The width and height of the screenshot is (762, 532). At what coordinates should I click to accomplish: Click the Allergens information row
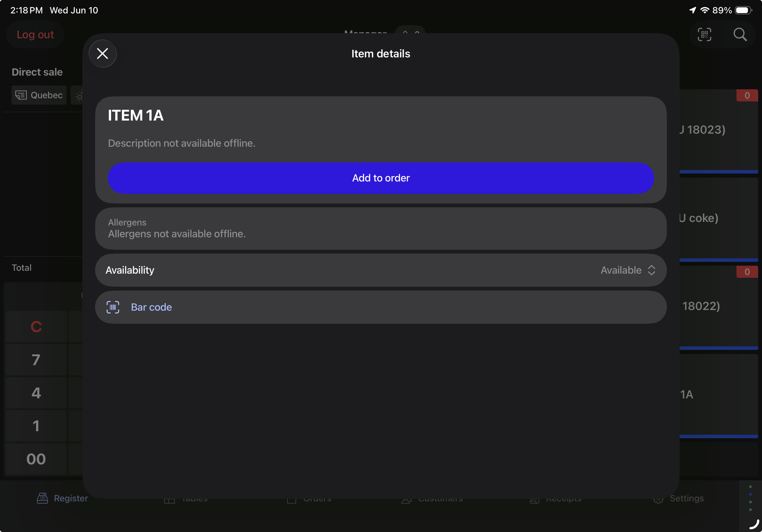(x=381, y=228)
